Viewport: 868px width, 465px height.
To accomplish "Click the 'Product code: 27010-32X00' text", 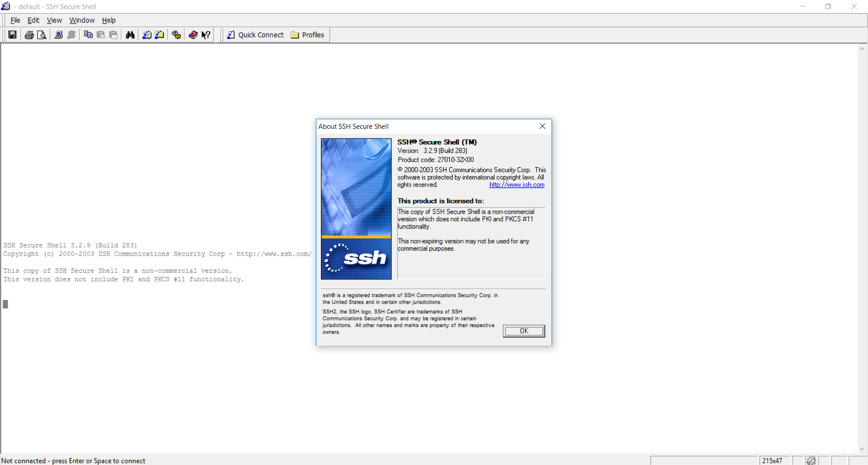I will pos(436,160).
